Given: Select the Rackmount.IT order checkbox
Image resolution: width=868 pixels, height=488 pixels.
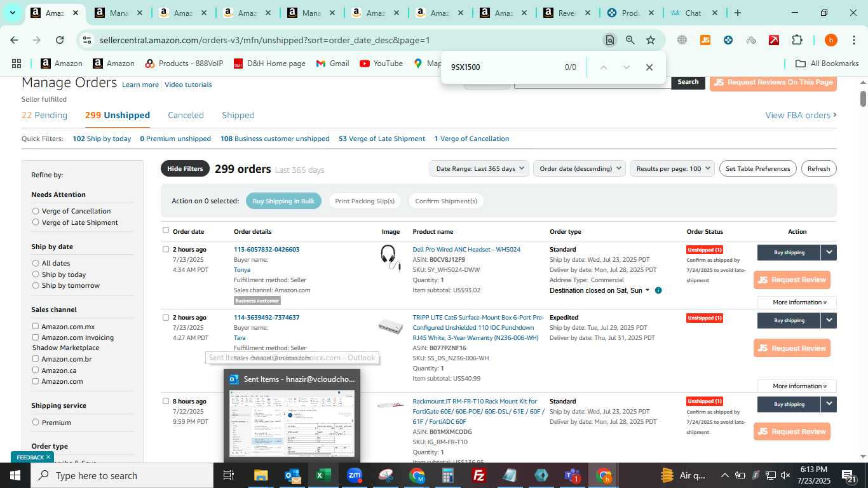Looking at the screenshot, I should (166, 401).
